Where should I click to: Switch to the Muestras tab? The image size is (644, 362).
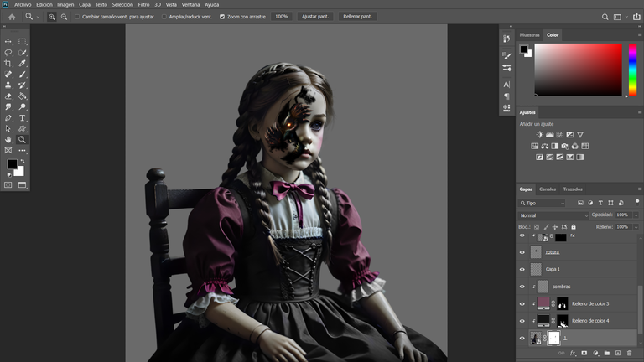point(529,35)
